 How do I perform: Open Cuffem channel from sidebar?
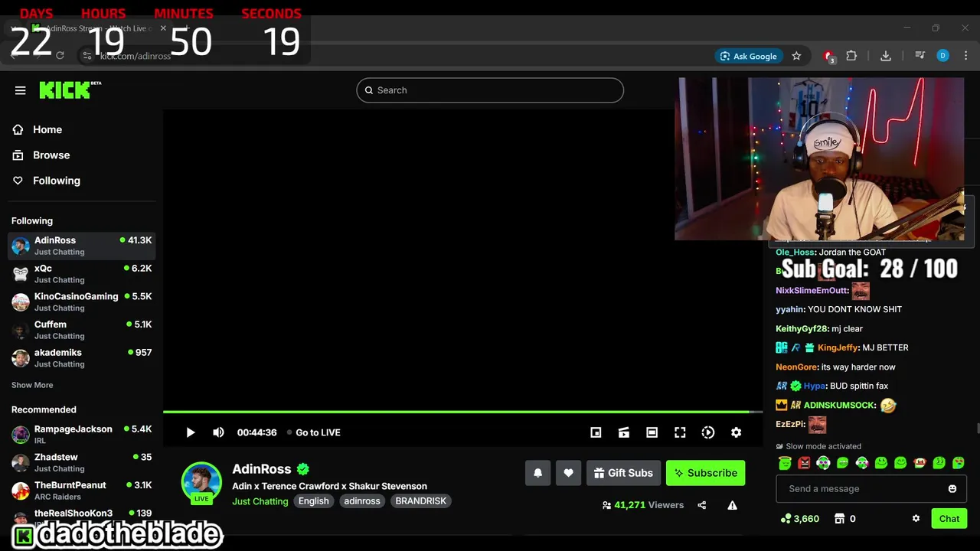(x=81, y=330)
